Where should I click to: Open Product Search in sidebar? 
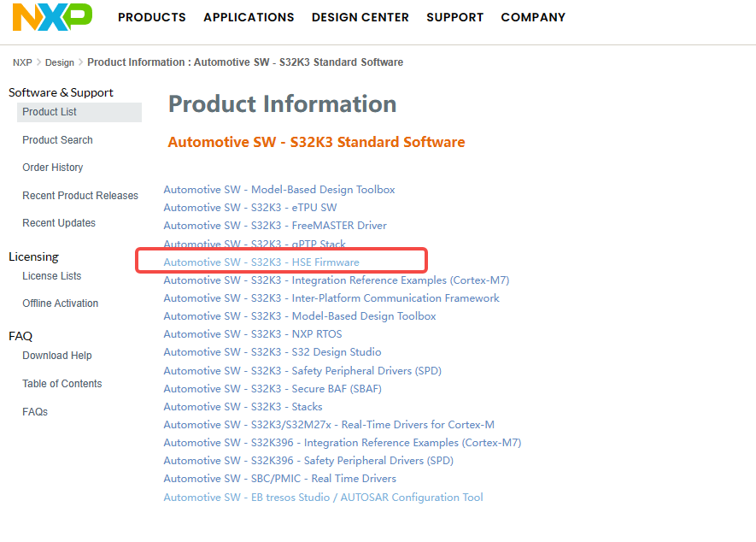coord(57,140)
